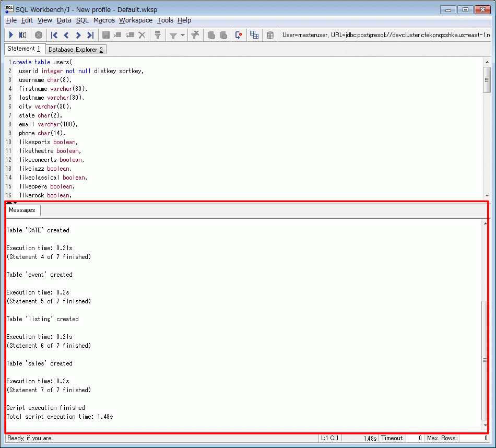The height and width of the screenshot is (448, 496).
Task: Click the '1.48s' status bar time
Action: point(370,439)
